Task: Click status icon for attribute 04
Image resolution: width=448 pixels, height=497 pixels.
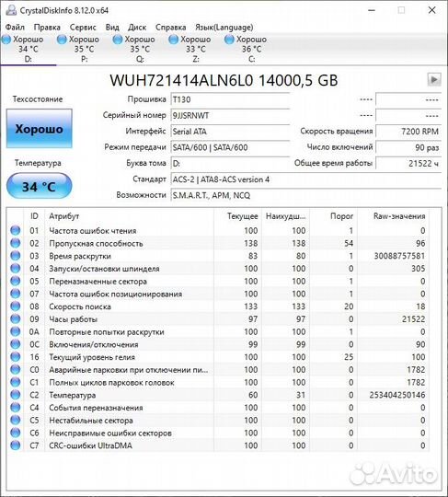Action: [x=15, y=269]
